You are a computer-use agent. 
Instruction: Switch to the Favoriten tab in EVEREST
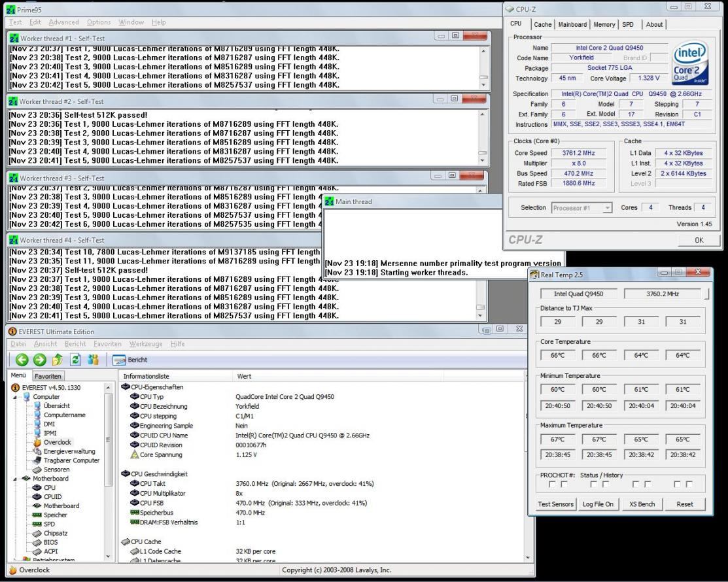point(48,376)
